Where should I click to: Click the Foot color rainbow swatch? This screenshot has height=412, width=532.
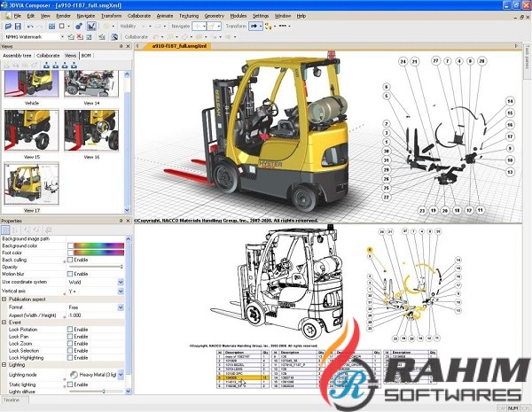point(98,253)
